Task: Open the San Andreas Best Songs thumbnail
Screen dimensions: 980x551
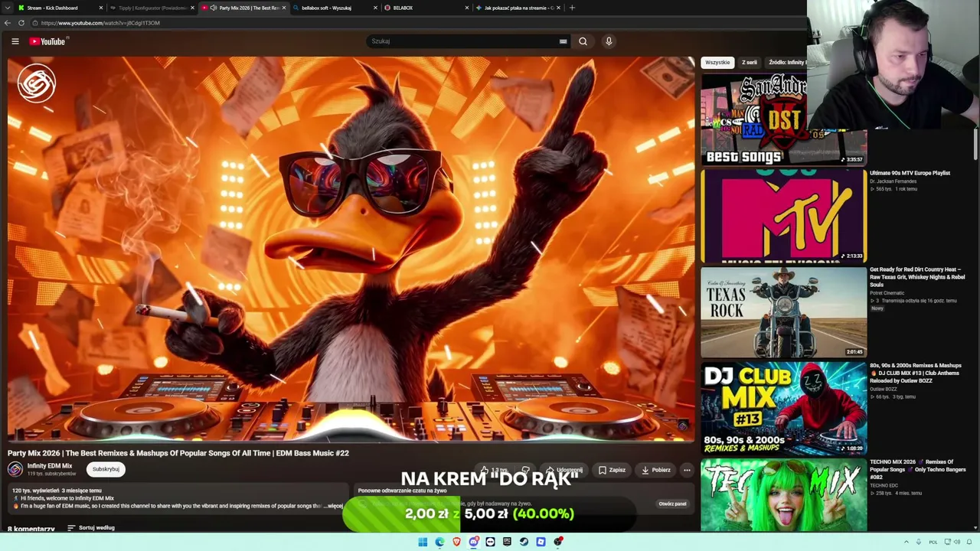Action: tap(783, 119)
